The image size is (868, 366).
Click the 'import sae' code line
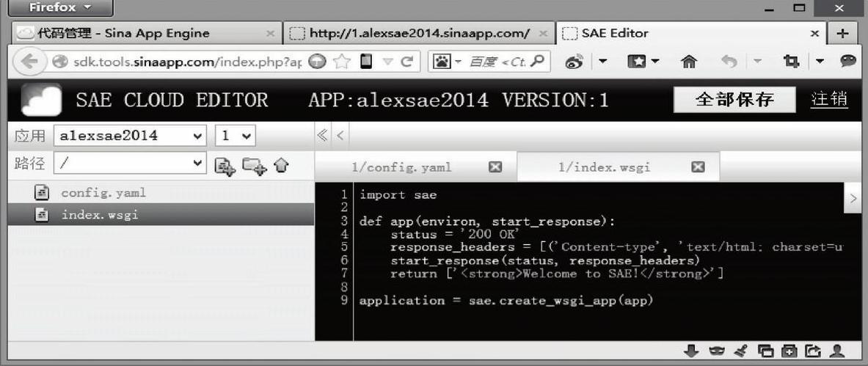click(398, 195)
